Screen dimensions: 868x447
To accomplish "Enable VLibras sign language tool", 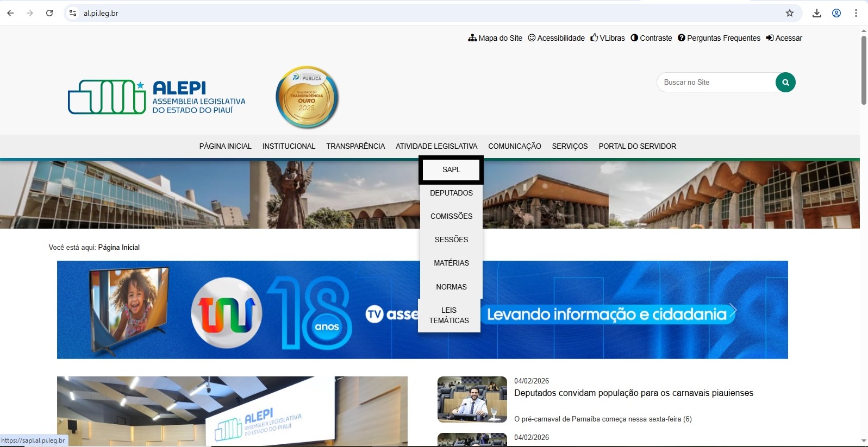I will tap(608, 38).
